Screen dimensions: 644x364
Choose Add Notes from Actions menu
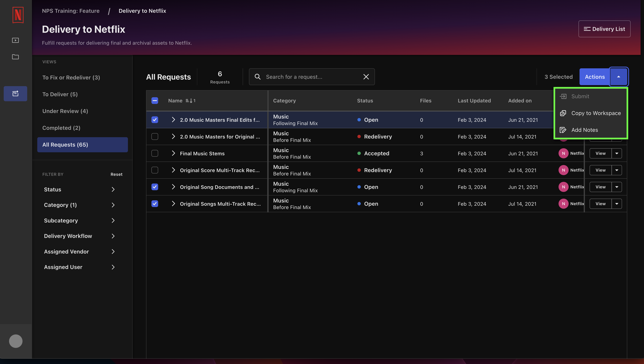click(x=590, y=130)
